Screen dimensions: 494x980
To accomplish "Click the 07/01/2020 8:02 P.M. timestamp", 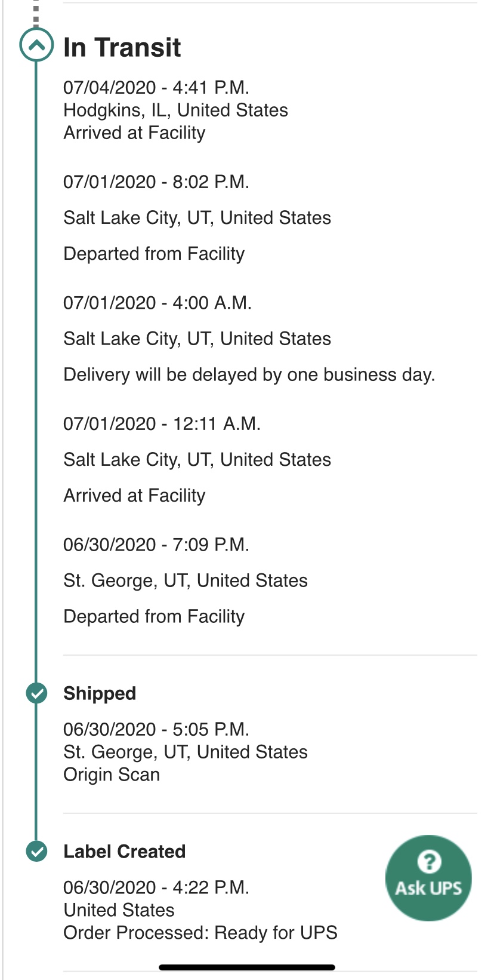I will tap(156, 182).
